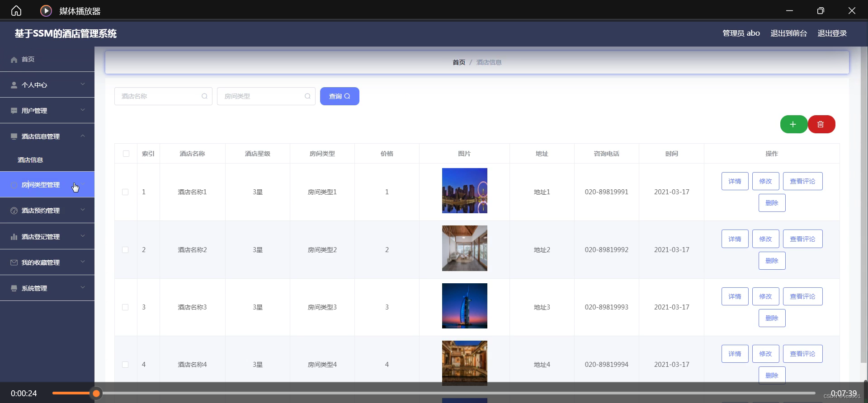Click the media player play logo icon
This screenshot has height=403, width=868.
tap(46, 11)
